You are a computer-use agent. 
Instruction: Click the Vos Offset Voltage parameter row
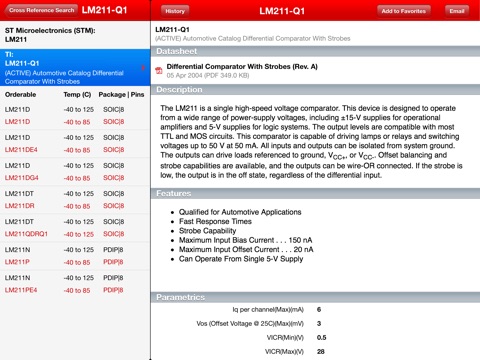(315, 324)
